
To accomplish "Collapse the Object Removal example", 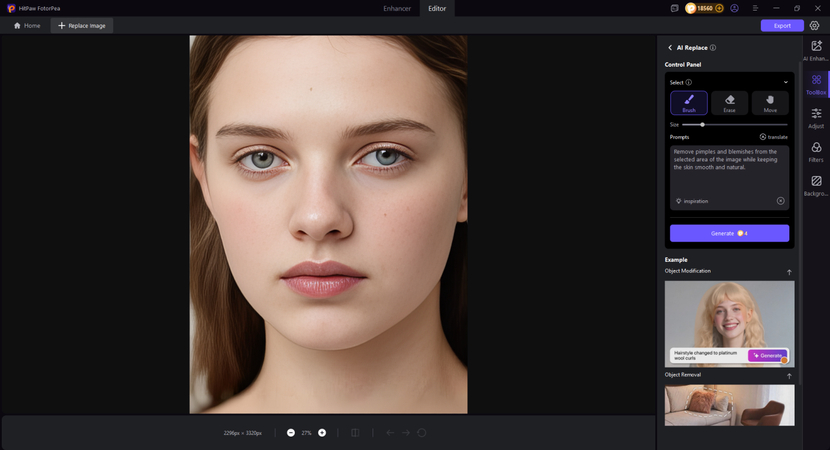I will tap(788, 376).
